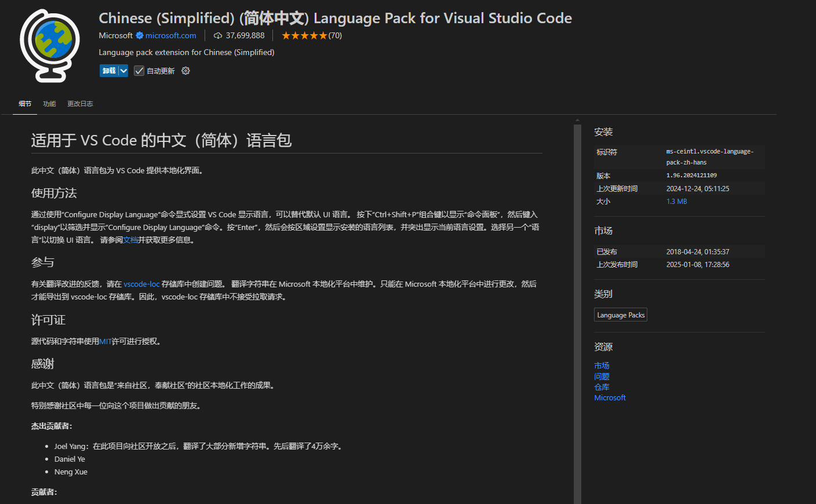Open the extension settings gear
816x504 pixels.
[185, 71]
